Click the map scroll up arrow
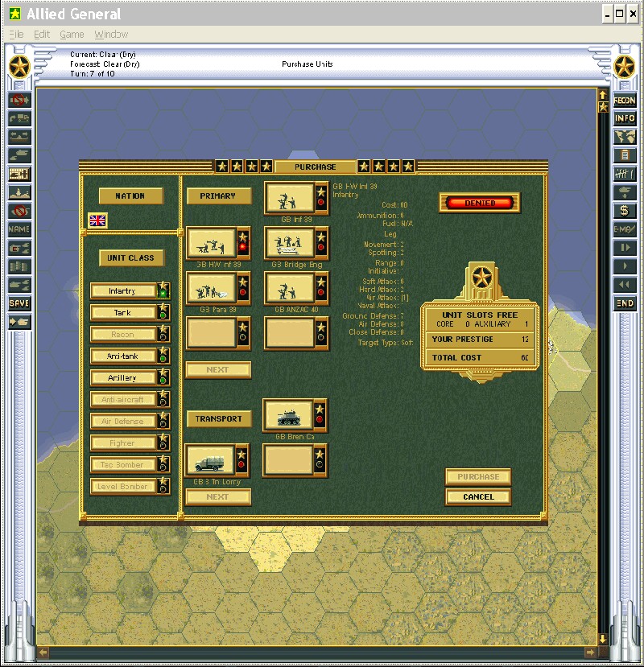 [x=603, y=94]
